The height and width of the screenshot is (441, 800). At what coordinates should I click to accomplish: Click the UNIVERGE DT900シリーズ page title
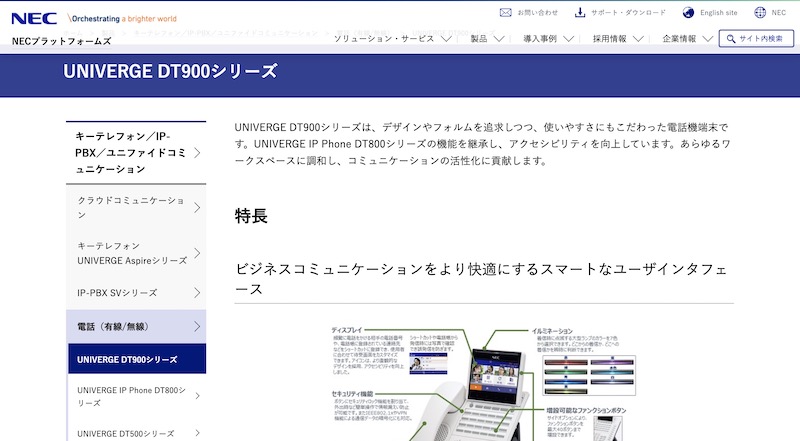pos(170,71)
